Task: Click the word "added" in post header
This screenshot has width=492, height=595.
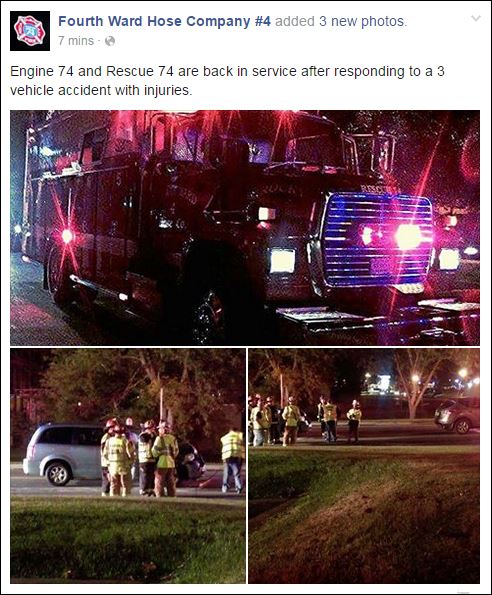Action: 295,21
